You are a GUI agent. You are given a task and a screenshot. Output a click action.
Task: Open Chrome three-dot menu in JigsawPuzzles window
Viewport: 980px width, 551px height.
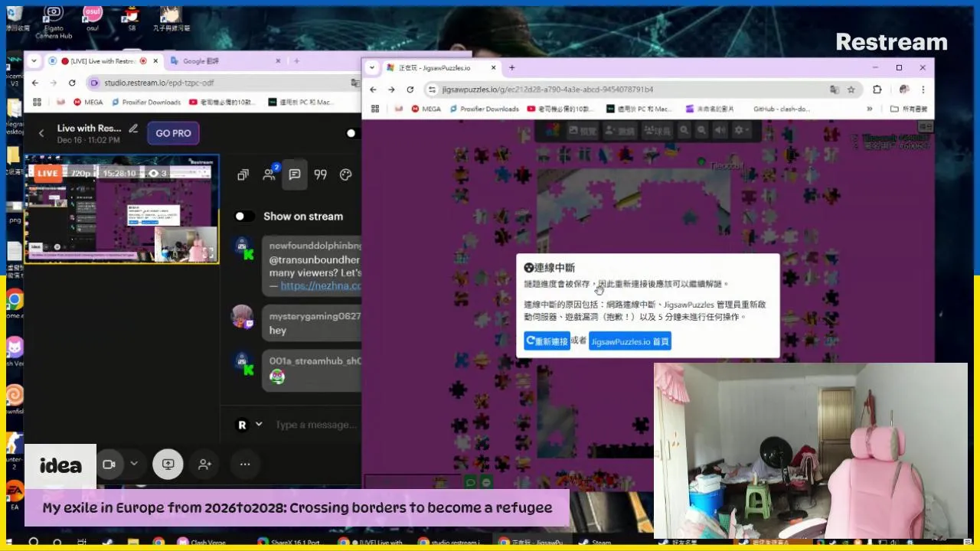[x=924, y=90]
